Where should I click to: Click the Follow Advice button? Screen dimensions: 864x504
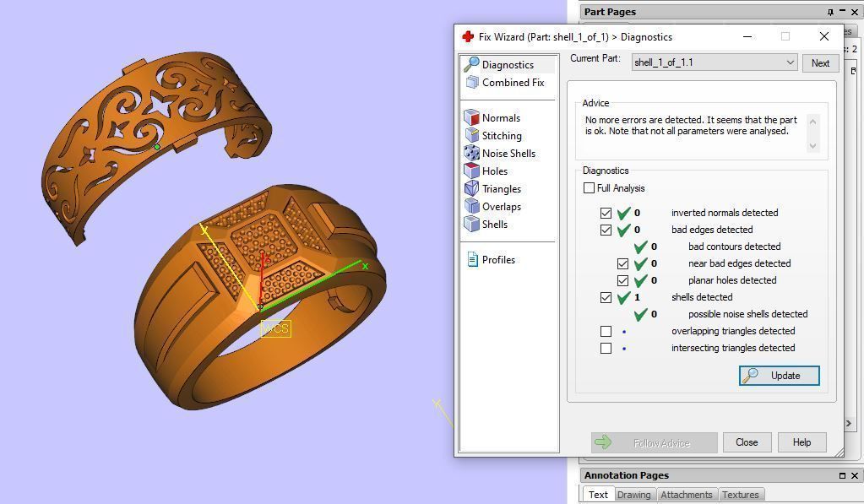coord(654,442)
